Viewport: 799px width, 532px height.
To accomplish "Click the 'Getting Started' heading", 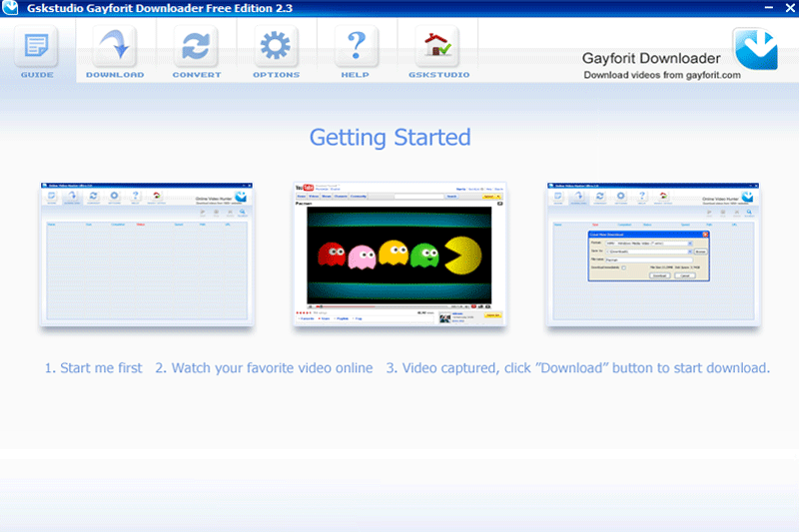I will (x=391, y=138).
